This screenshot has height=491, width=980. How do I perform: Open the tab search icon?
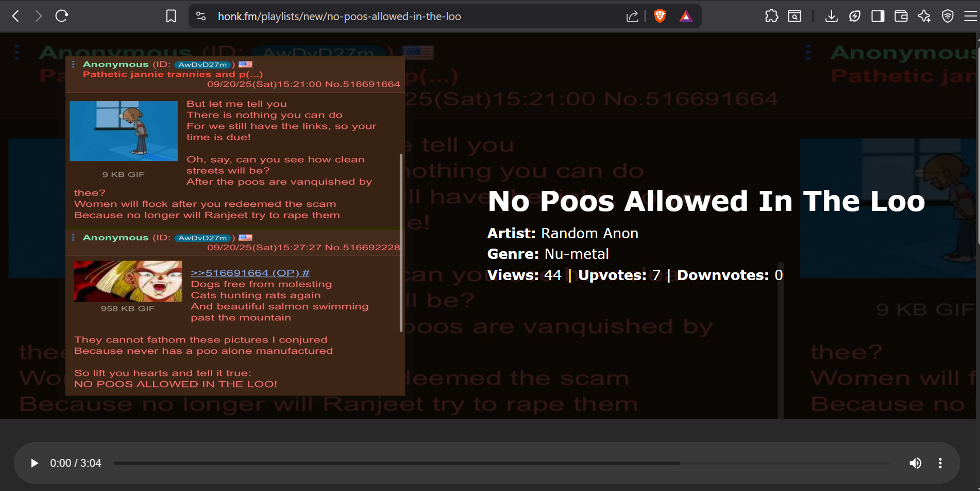coord(795,16)
